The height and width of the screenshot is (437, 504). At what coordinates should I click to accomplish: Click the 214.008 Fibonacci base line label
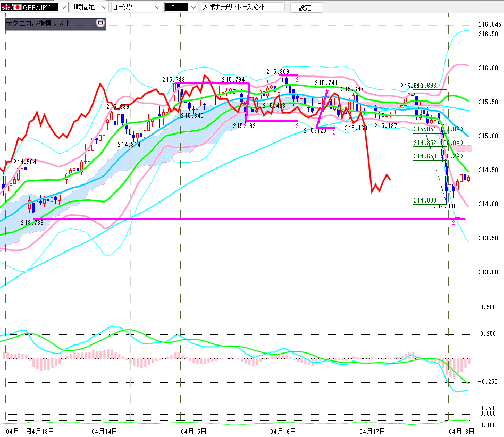point(424,200)
